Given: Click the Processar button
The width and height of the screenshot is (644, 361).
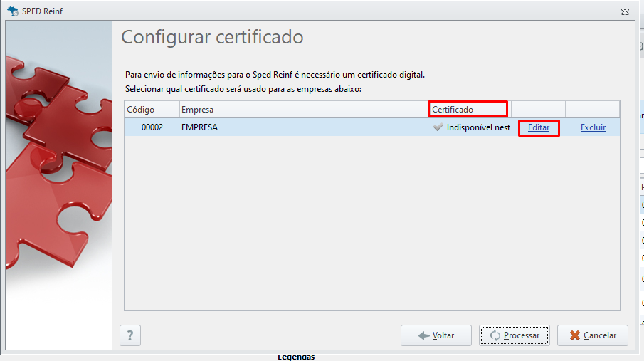Looking at the screenshot, I should coord(514,335).
